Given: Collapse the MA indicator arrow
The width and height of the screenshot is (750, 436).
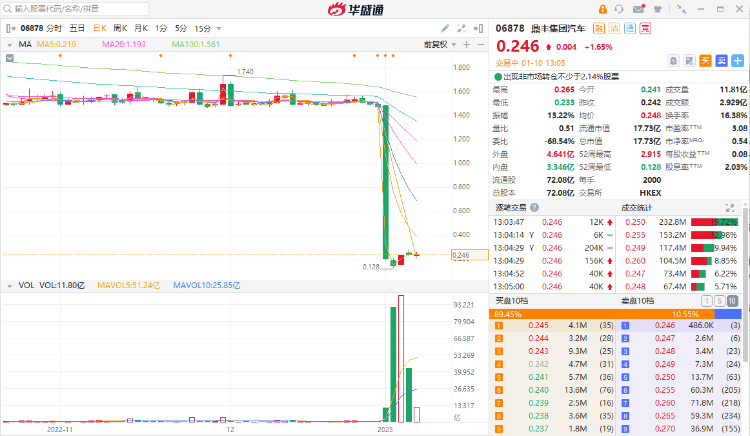Looking at the screenshot, I should pyautogui.click(x=9, y=45).
